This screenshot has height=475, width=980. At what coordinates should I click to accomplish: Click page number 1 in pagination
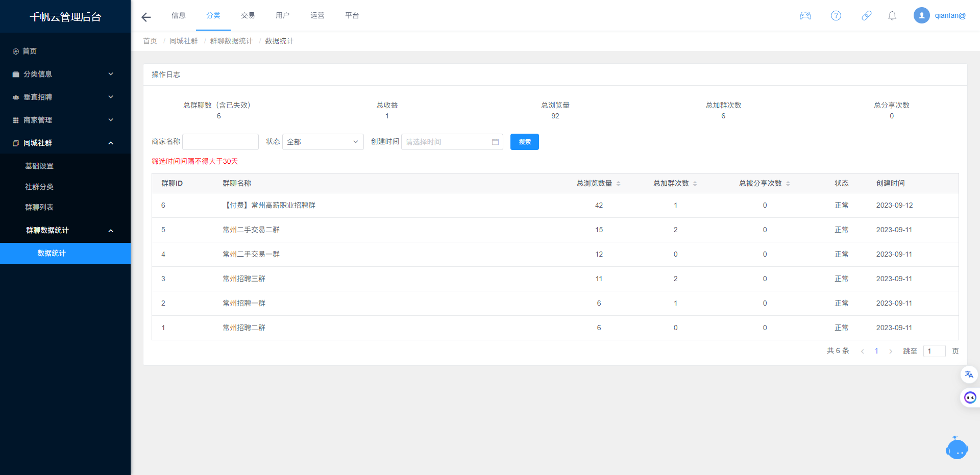click(x=876, y=351)
